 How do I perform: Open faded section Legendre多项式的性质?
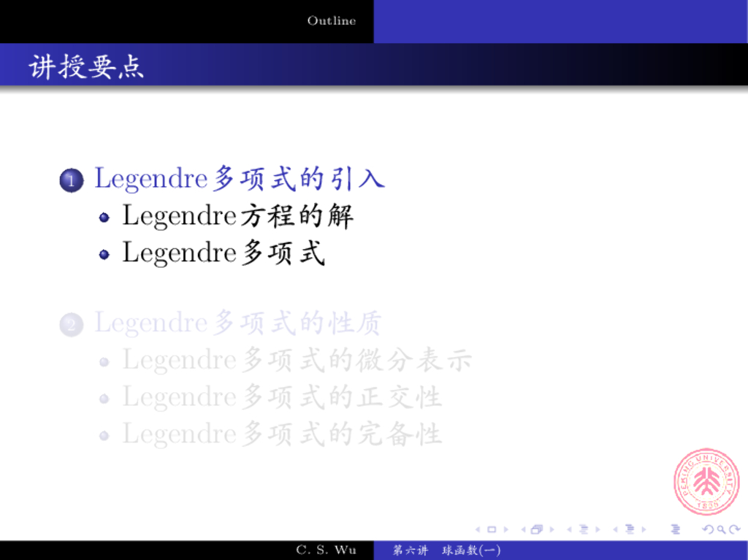point(238,323)
